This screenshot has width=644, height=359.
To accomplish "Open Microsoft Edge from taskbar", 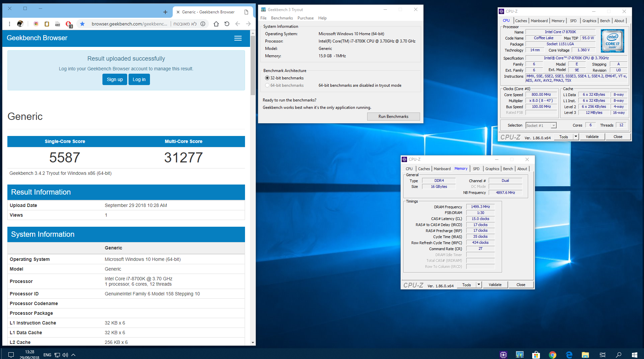I will pos(569,355).
